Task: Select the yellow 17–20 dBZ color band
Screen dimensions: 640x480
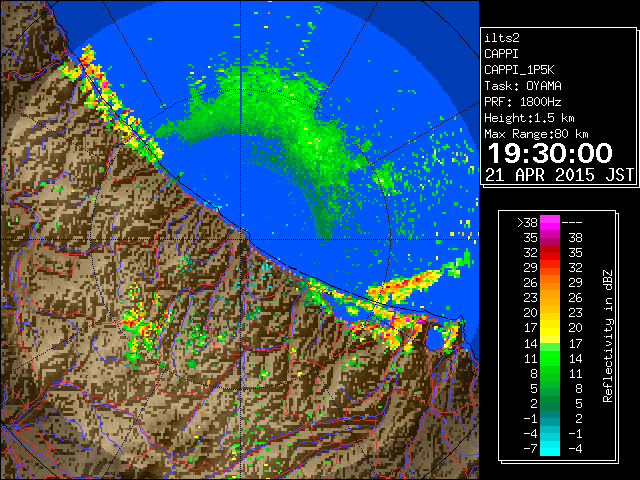Action: coord(550,328)
